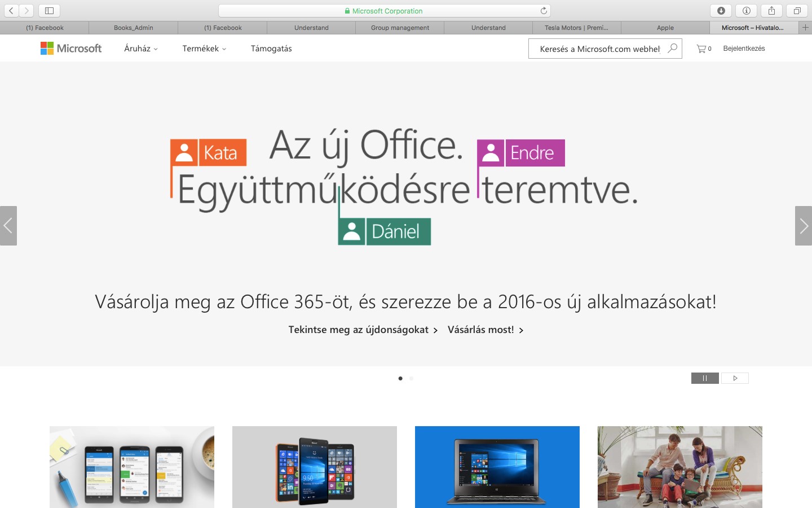Open the blue Windows laptop thumbnail

[x=497, y=467]
